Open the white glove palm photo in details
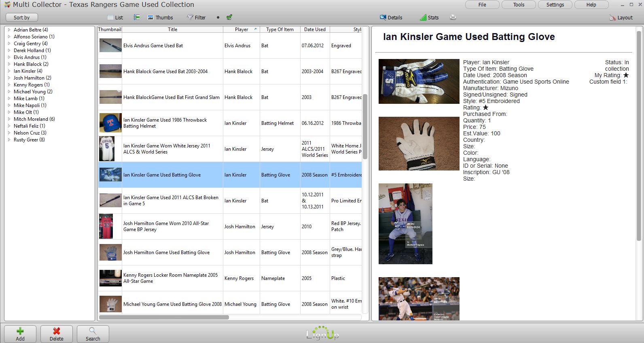The width and height of the screenshot is (644, 343). (419, 143)
